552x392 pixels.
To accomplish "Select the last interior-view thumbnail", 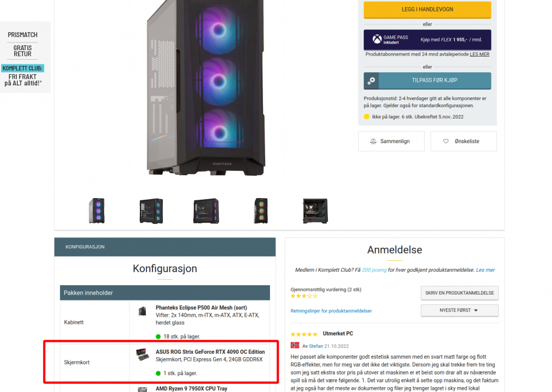I will tap(315, 211).
